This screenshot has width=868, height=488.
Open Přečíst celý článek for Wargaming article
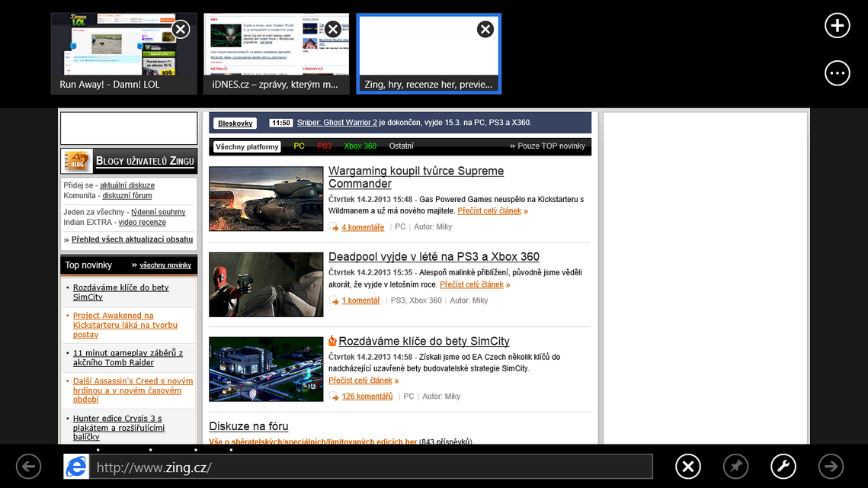tap(491, 212)
